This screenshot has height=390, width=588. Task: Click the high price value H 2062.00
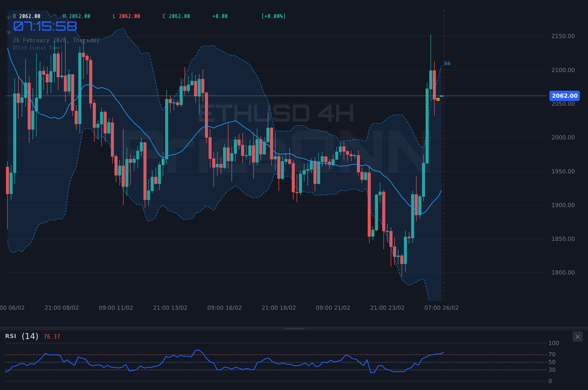coord(77,16)
